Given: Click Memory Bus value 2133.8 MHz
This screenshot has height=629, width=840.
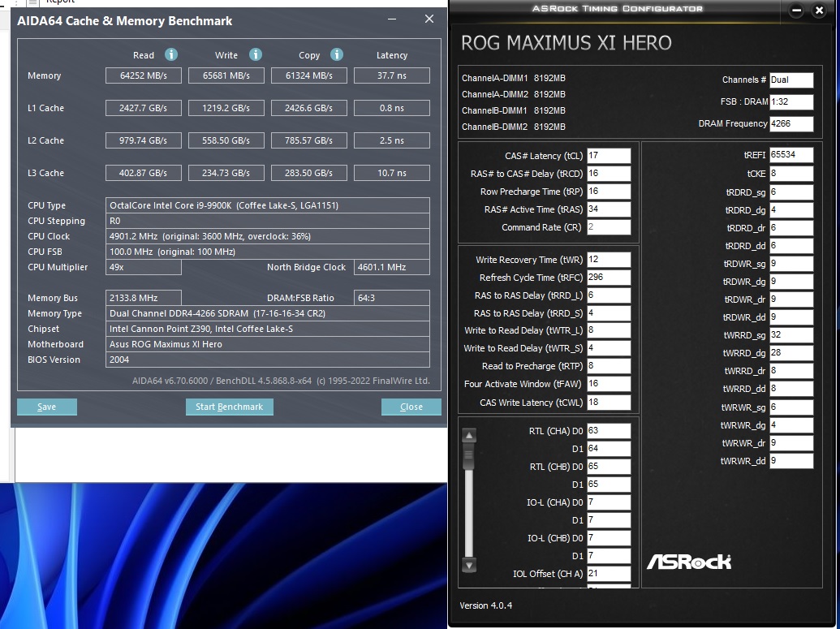Looking at the screenshot, I should click(143, 298).
